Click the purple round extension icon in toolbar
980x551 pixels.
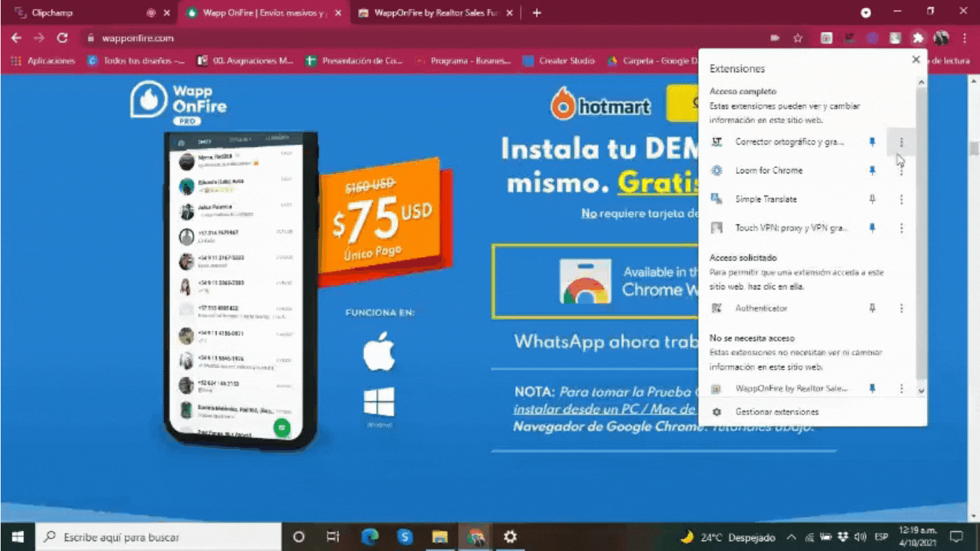(872, 38)
